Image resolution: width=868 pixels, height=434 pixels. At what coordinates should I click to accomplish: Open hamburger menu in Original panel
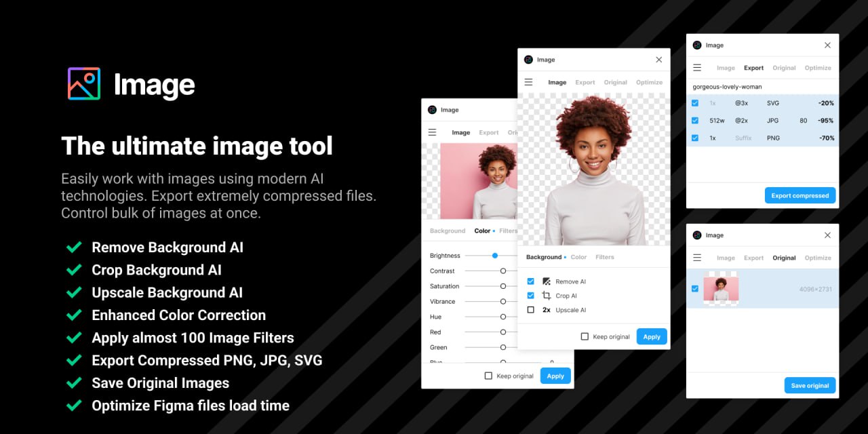tap(697, 258)
